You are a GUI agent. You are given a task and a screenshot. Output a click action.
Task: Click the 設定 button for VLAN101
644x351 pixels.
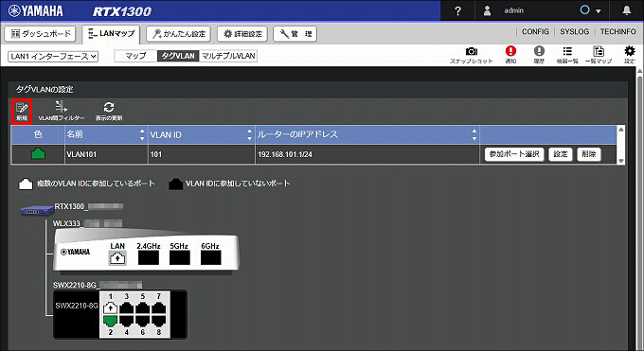[561, 154]
